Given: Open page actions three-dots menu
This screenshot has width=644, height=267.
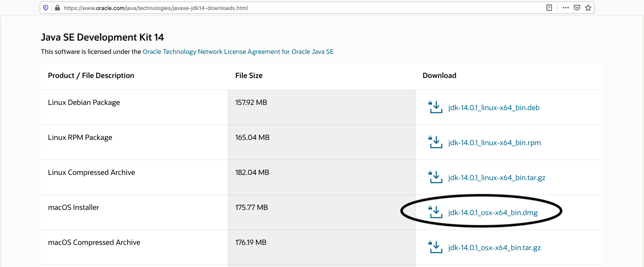Looking at the screenshot, I should pyautogui.click(x=566, y=8).
